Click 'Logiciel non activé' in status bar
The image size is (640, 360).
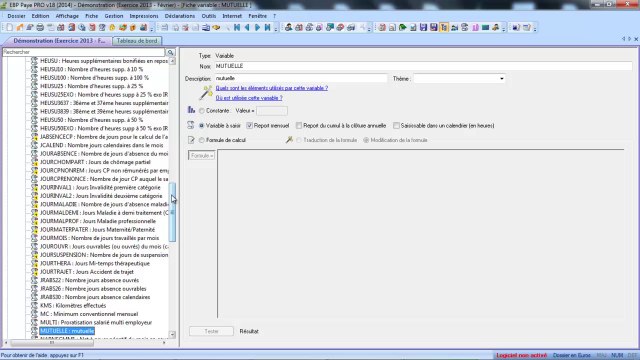522,356
